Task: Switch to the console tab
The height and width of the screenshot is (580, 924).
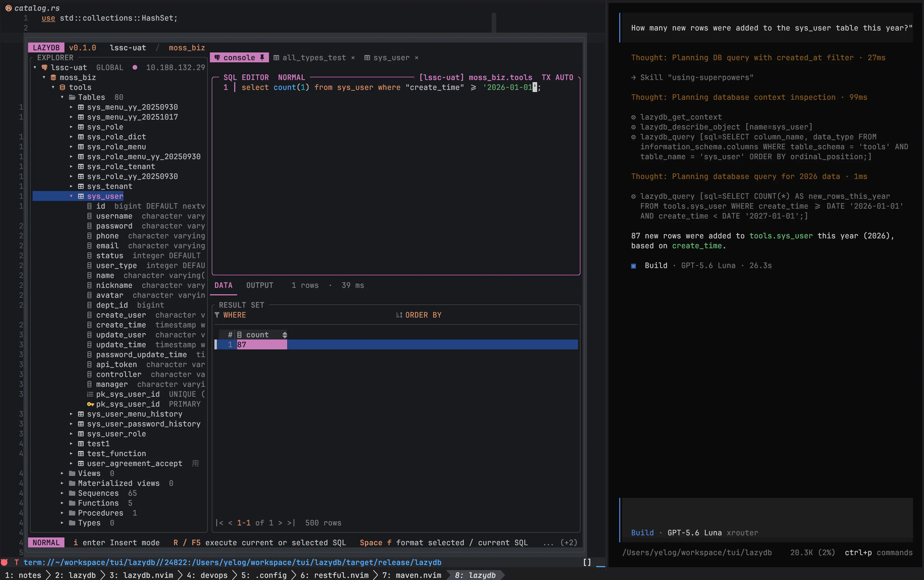Action: [x=239, y=58]
